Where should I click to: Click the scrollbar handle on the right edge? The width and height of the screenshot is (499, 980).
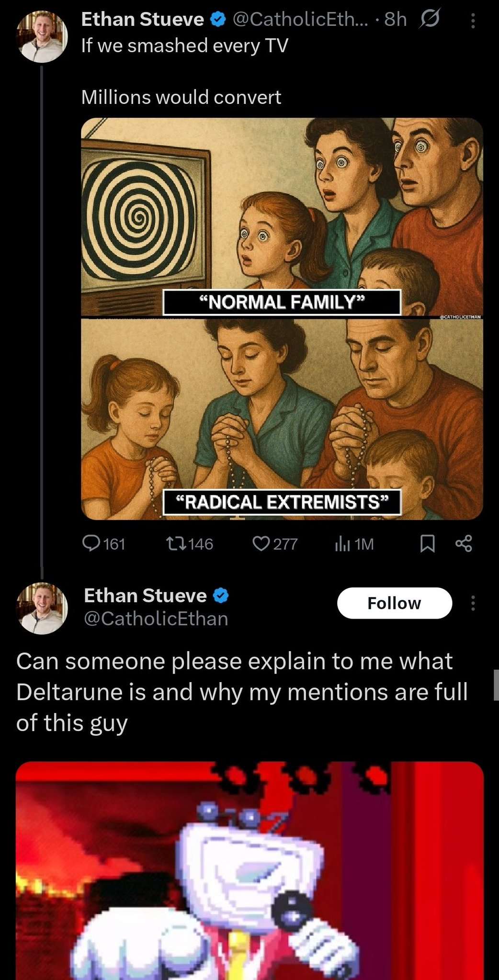click(496, 685)
